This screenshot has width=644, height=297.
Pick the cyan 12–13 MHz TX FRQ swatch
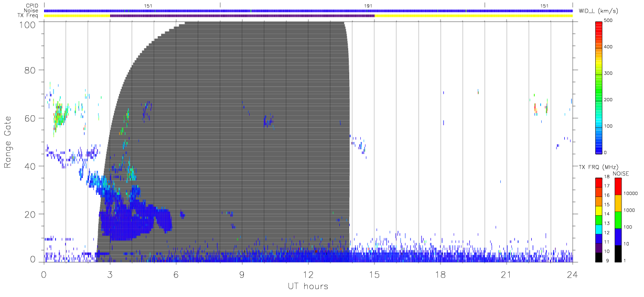(599, 229)
